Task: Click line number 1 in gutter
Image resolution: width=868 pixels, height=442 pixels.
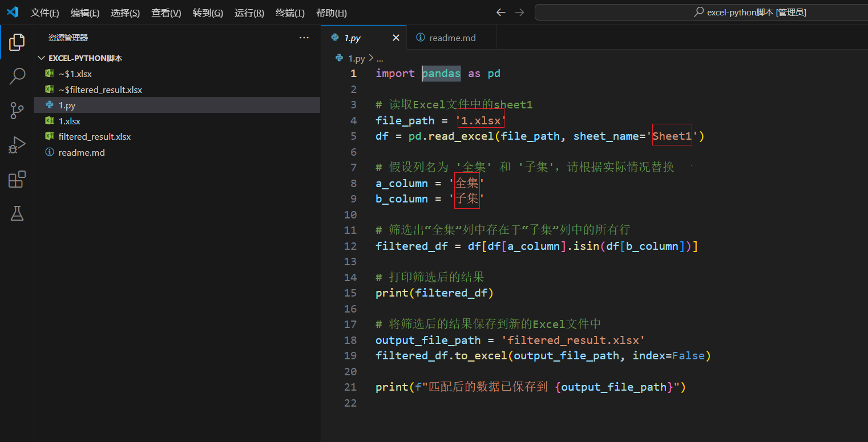Action: [x=353, y=74]
